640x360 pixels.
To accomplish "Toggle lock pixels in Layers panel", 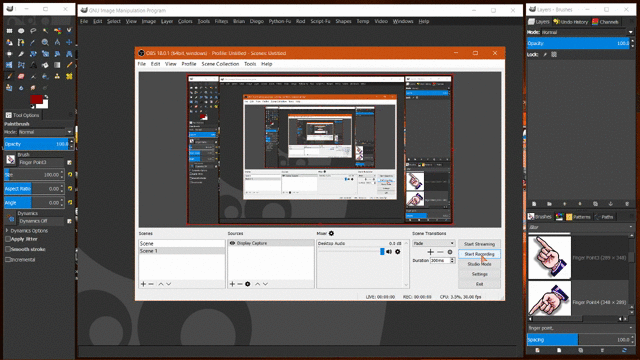I will pyautogui.click(x=545, y=54).
